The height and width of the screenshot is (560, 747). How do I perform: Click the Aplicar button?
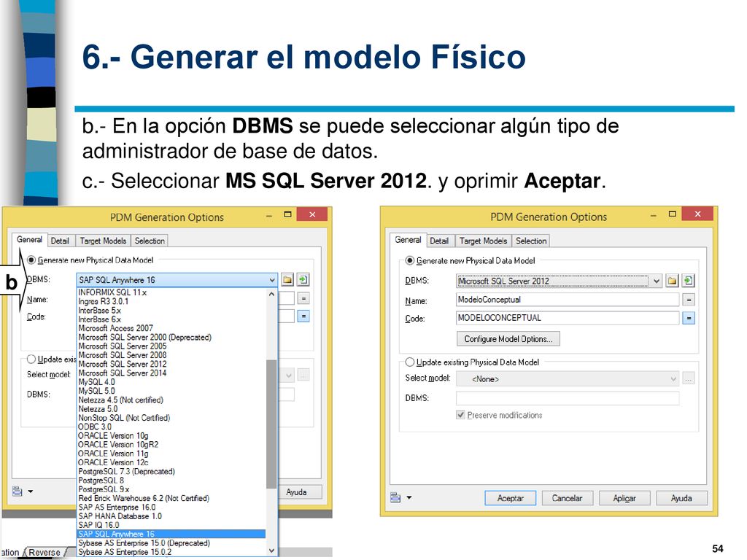click(624, 498)
